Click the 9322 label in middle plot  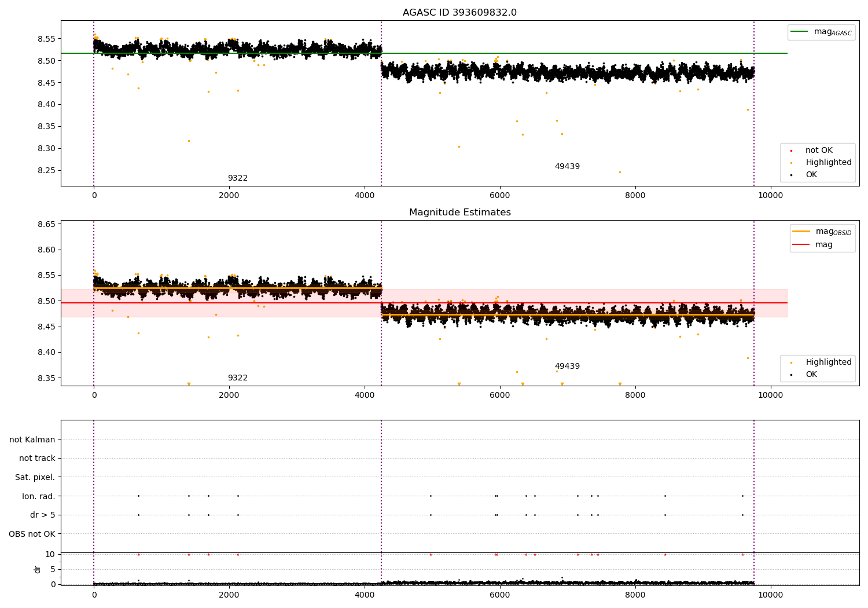tap(238, 378)
